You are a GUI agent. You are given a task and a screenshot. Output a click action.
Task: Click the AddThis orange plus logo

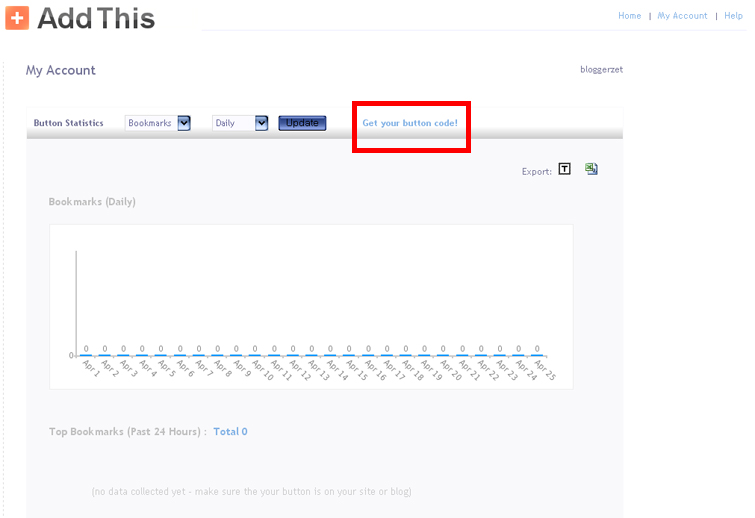click(17, 18)
